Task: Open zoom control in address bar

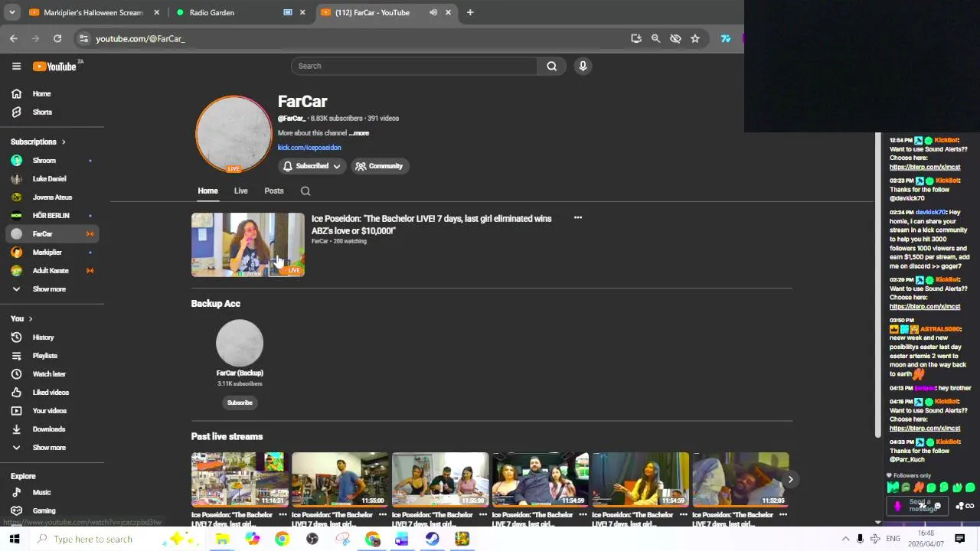Action: pos(655,38)
